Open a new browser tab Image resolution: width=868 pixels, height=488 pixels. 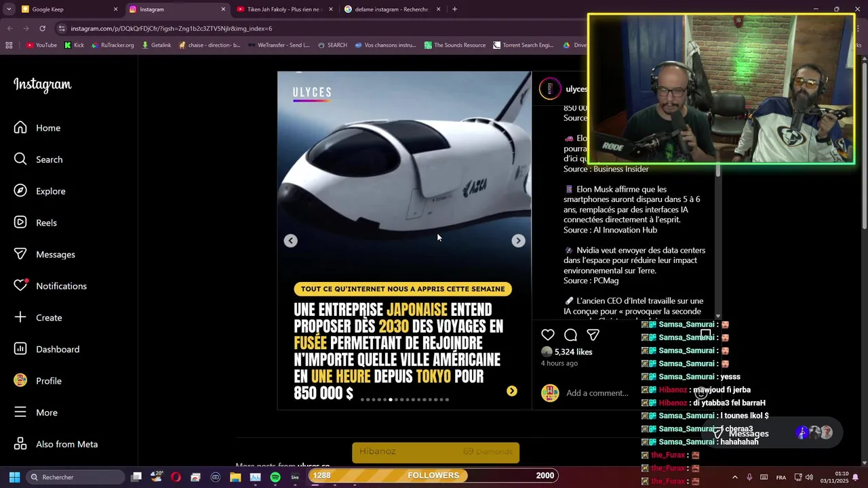[x=454, y=9]
